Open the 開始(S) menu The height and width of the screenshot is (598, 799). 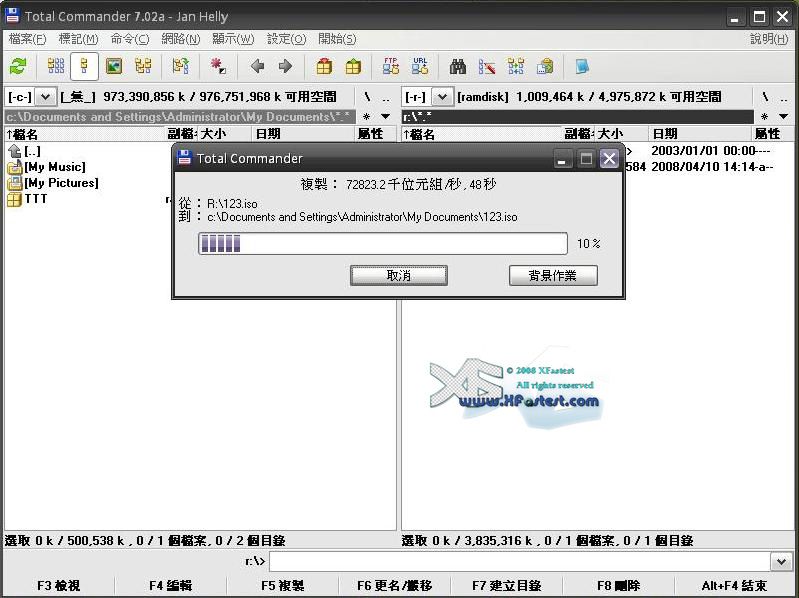337,39
